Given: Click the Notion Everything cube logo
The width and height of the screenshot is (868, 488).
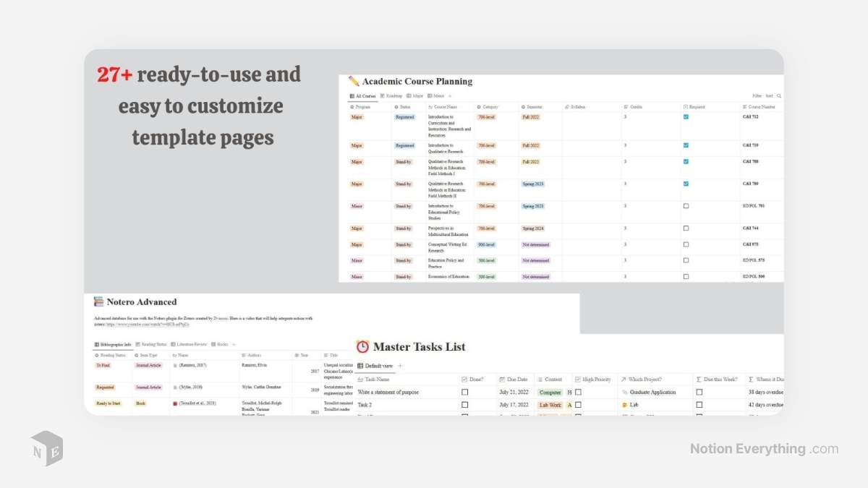Looking at the screenshot, I should click(x=46, y=448).
